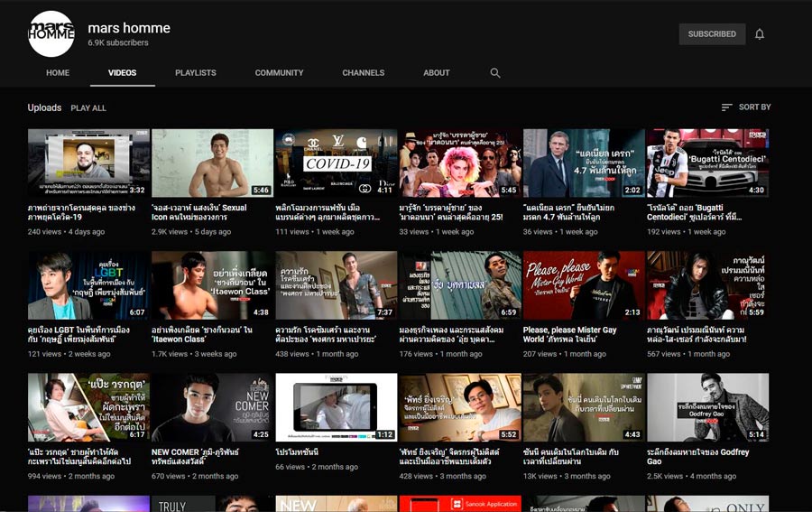Open the Channels tab

(x=363, y=73)
